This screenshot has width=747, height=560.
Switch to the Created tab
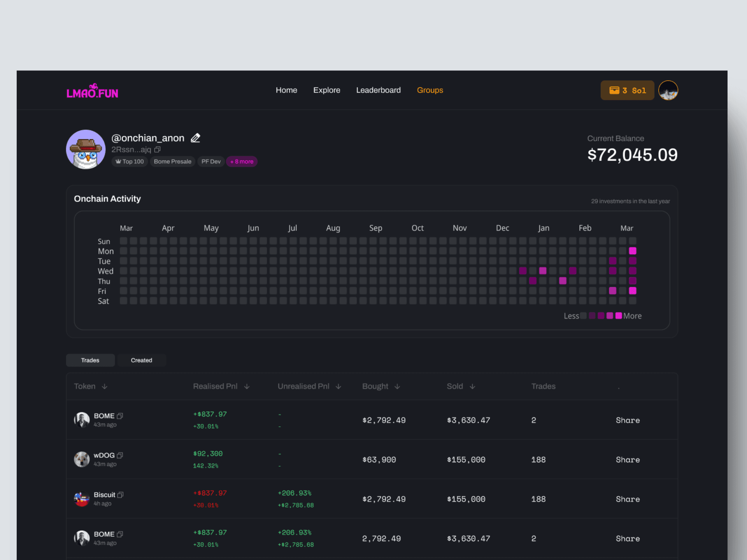[141, 360]
